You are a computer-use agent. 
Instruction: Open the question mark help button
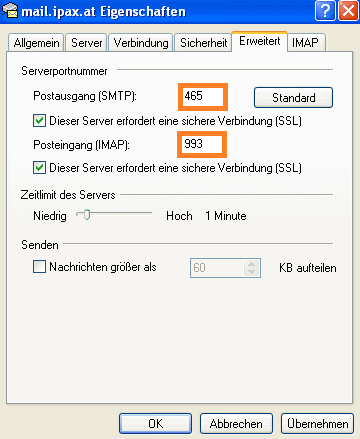click(325, 11)
